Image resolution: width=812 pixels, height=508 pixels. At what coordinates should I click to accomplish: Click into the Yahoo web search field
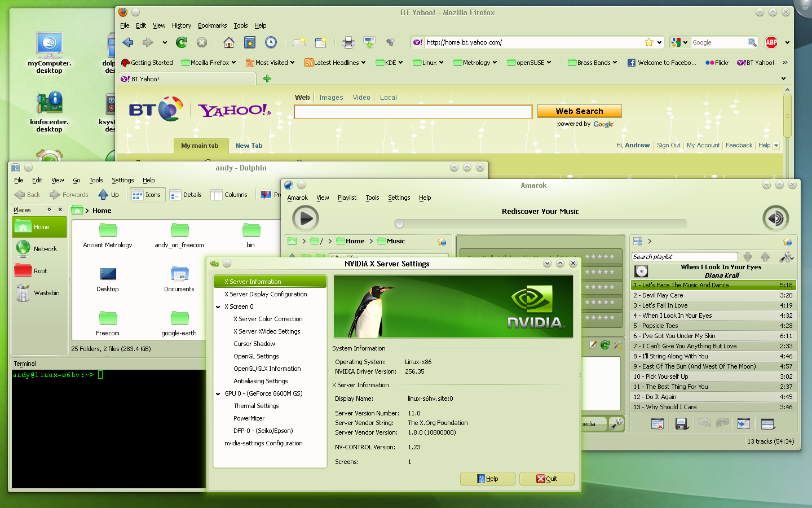click(x=413, y=112)
